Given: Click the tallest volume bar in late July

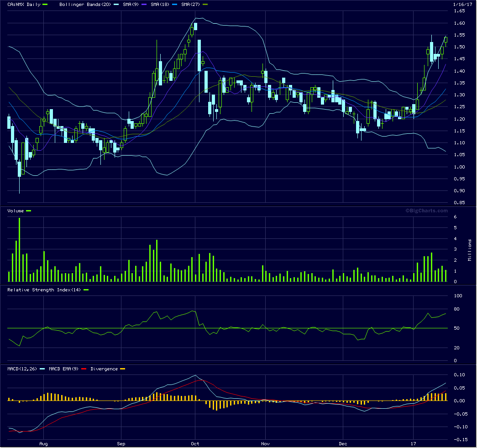Looking at the screenshot, I should pos(20,249).
